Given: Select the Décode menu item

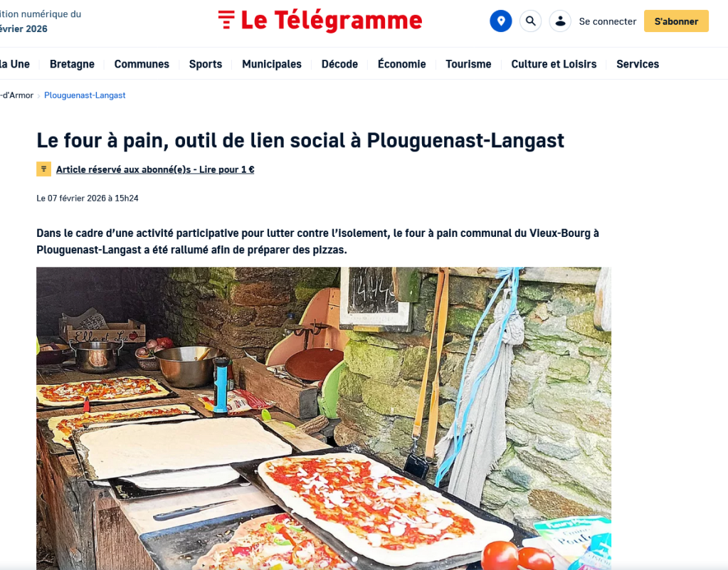Looking at the screenshot, I should tap(339, 64).
